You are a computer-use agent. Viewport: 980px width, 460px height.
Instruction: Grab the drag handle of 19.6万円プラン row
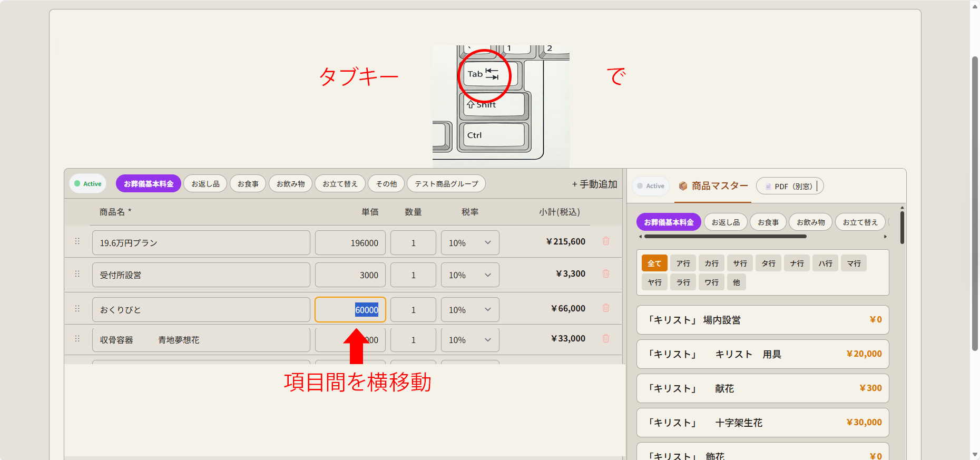(x=77, y=241)
